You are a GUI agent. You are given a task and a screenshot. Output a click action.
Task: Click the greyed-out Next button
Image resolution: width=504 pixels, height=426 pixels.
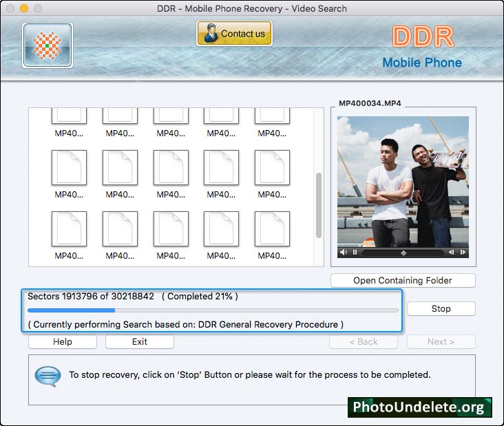click(441, 342)
